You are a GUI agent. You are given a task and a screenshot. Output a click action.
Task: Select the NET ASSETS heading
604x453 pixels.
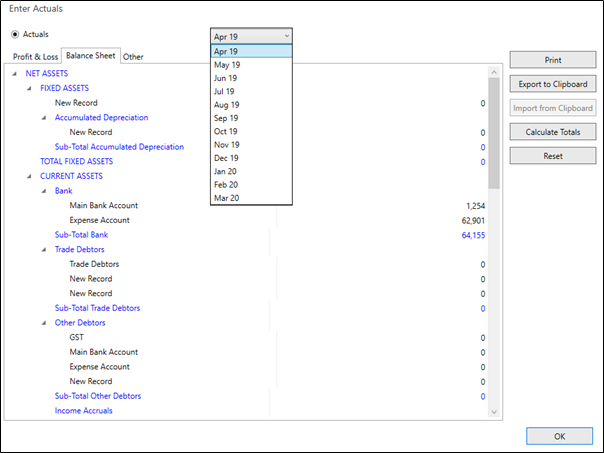[47, 74]
